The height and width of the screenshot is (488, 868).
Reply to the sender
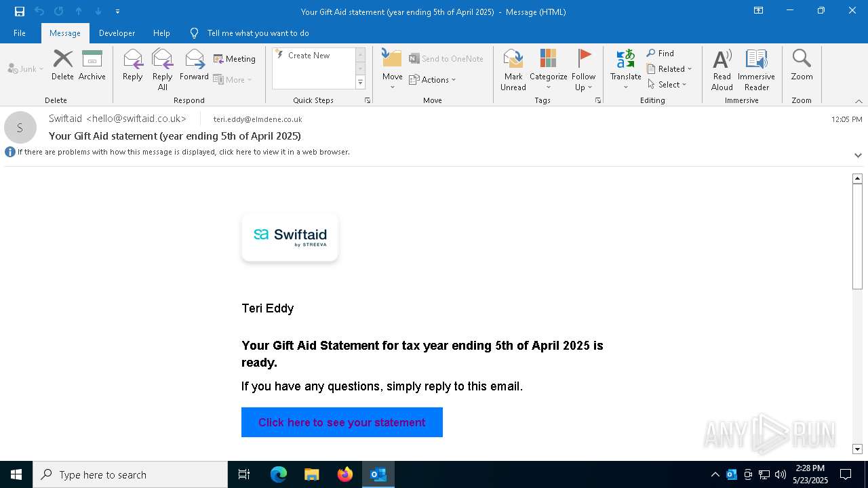tap(133, 65)
